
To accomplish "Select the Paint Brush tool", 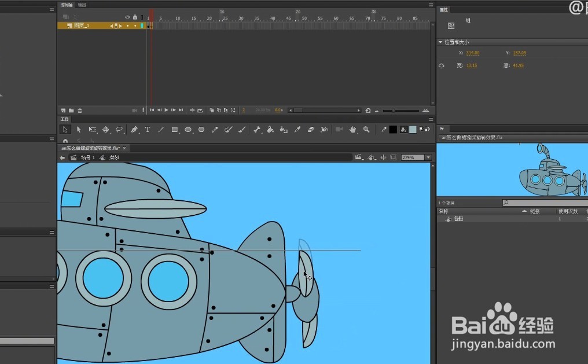I will [x=228, y=129].
